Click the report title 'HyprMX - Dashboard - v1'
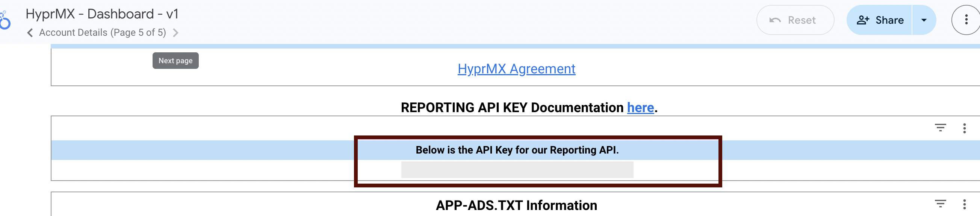Screen dimensions: 980x216 pyautogui.click(x=102, y=14)
